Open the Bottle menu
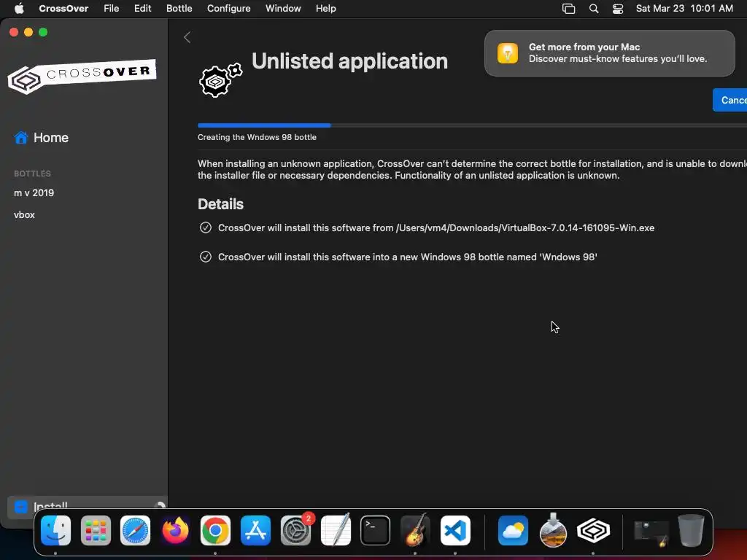This screenshot has width=747, height=560. click(x=179, y=8)
